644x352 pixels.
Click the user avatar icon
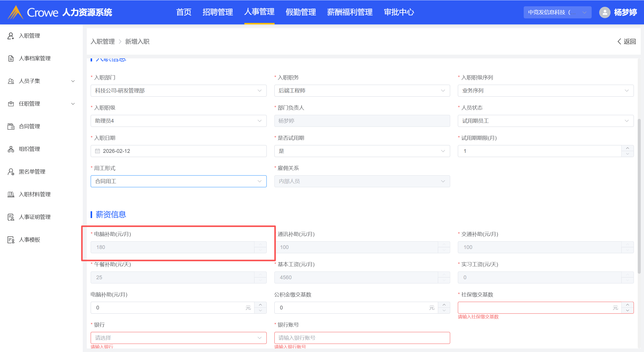coord(604,12)
